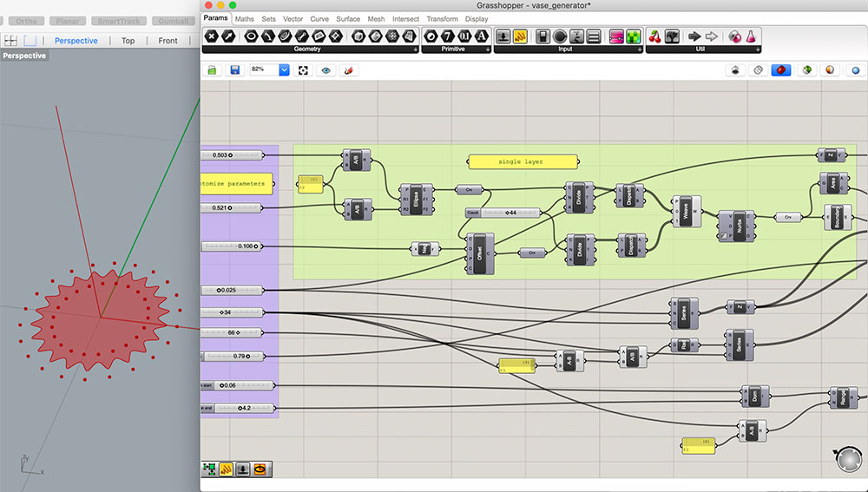868x492 pixels.
Task: Open the Surface component tab
Action: tap(348, 19)
